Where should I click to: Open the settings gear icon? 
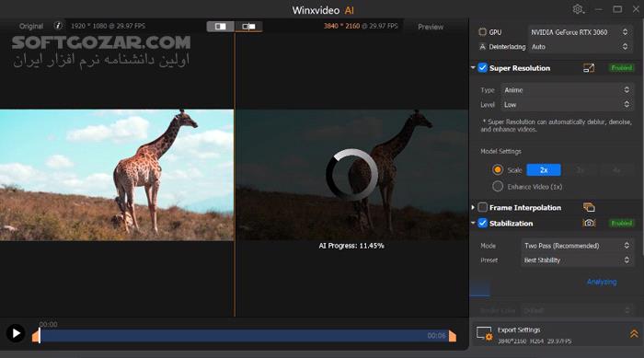coord(578,9)
